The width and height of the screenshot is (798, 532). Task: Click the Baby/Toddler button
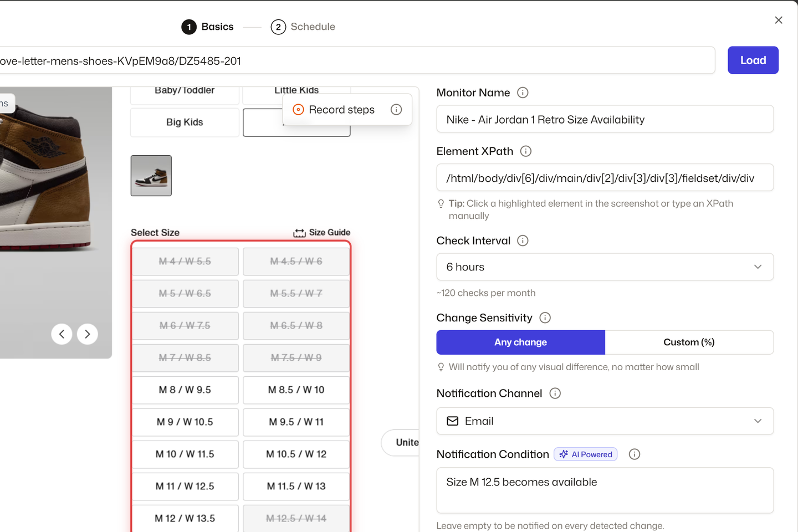185,95
